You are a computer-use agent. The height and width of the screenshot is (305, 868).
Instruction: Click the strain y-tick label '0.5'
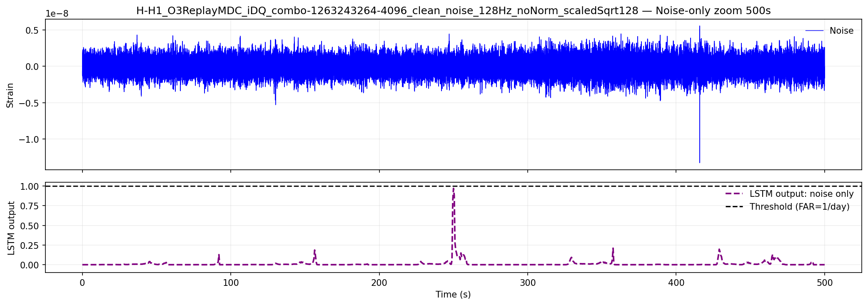tap(32, 30)
